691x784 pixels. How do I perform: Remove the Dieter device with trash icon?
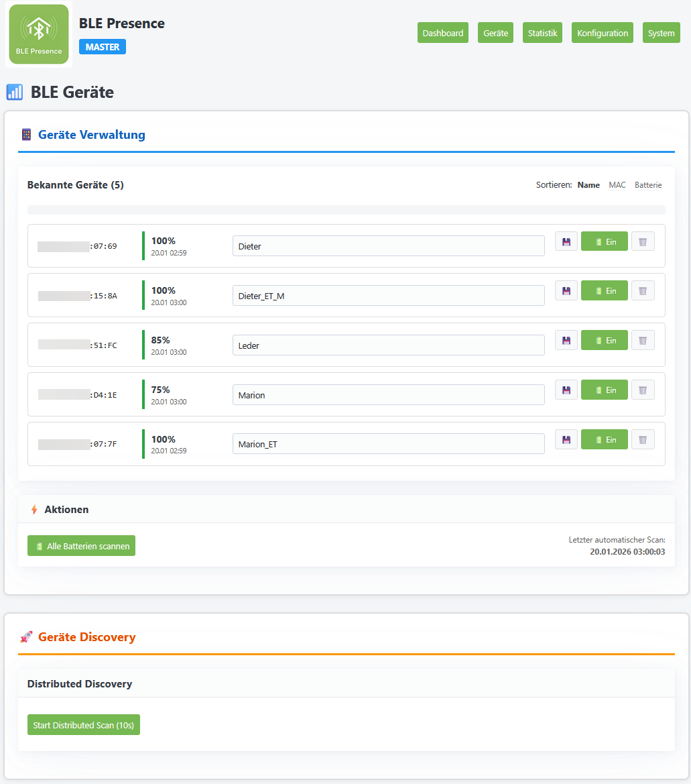coord(643,241)
